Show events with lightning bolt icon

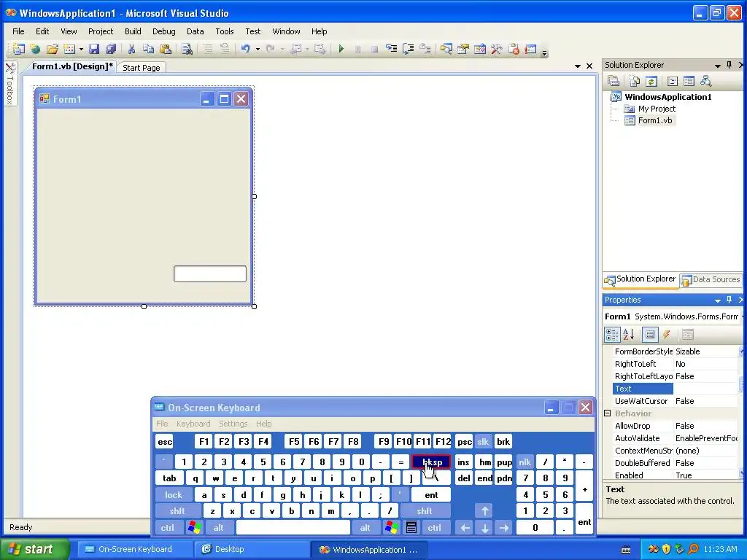[667, 335]
